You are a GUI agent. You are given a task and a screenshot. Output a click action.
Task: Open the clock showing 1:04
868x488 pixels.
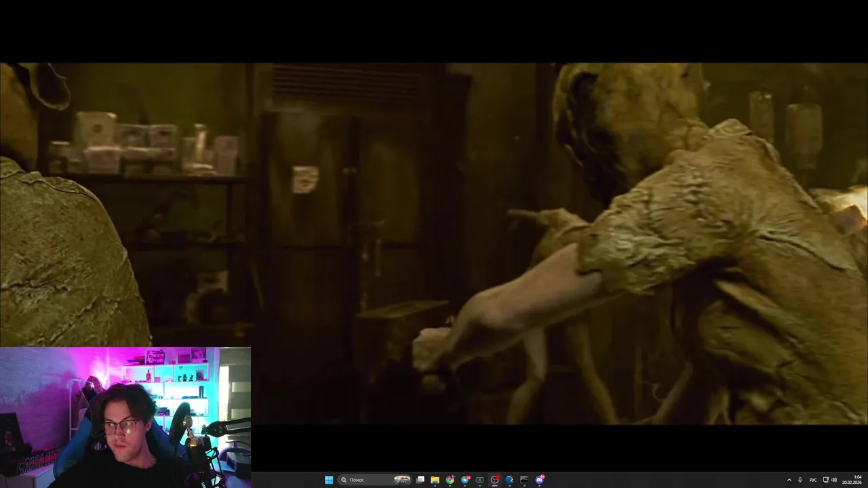[852, 480]
